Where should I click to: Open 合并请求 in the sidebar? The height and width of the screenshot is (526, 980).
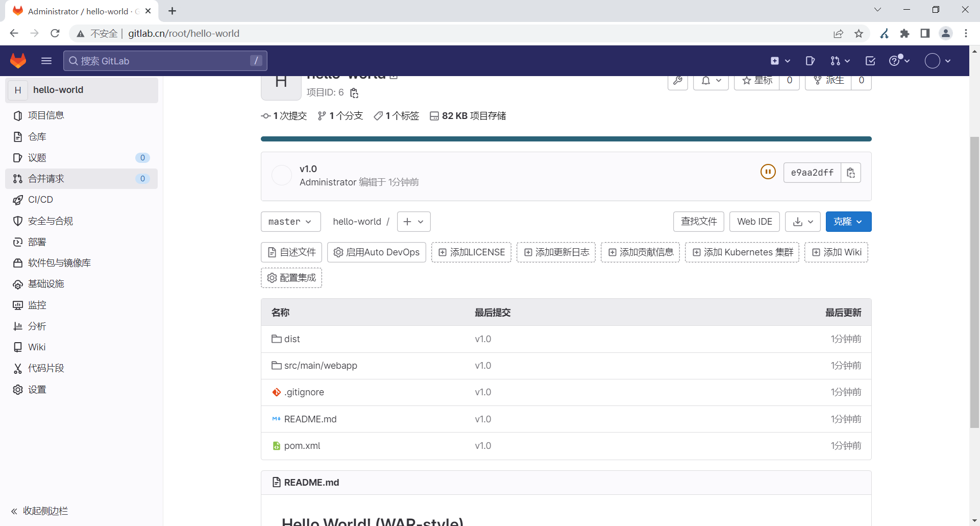pos(82,179)
